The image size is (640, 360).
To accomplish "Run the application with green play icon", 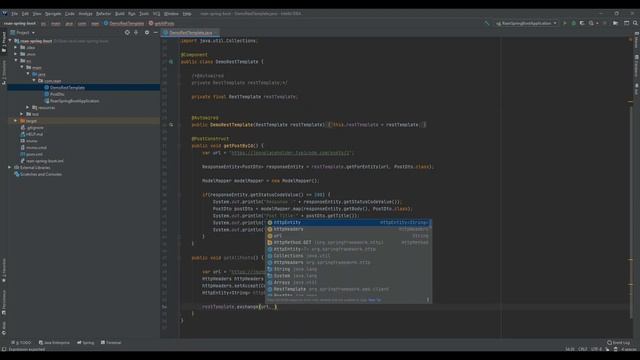I will click(x=564, y=23).
